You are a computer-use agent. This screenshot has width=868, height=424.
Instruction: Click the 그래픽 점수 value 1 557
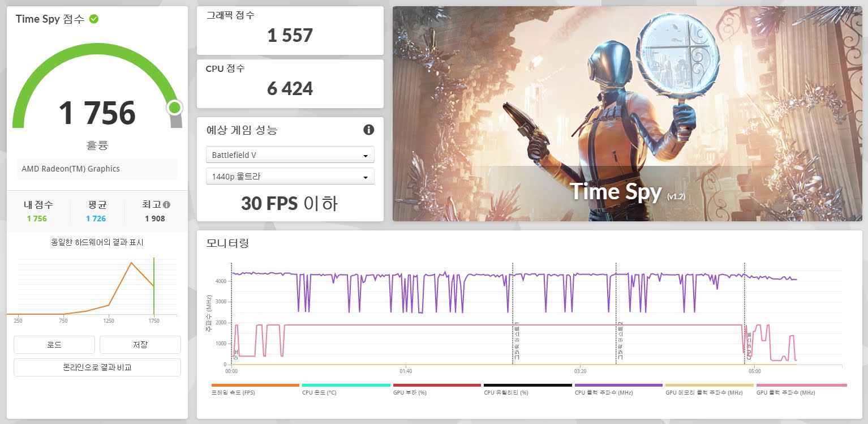point(290,36)
